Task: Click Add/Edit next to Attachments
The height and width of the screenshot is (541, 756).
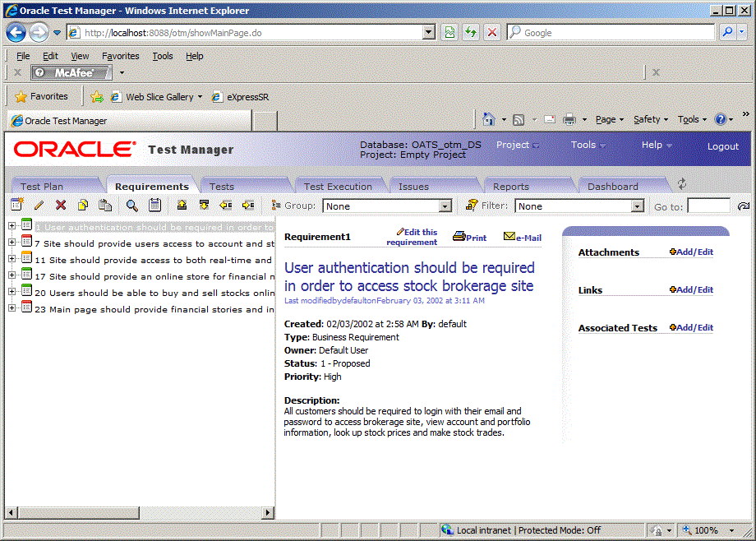Action: (691, 252)
